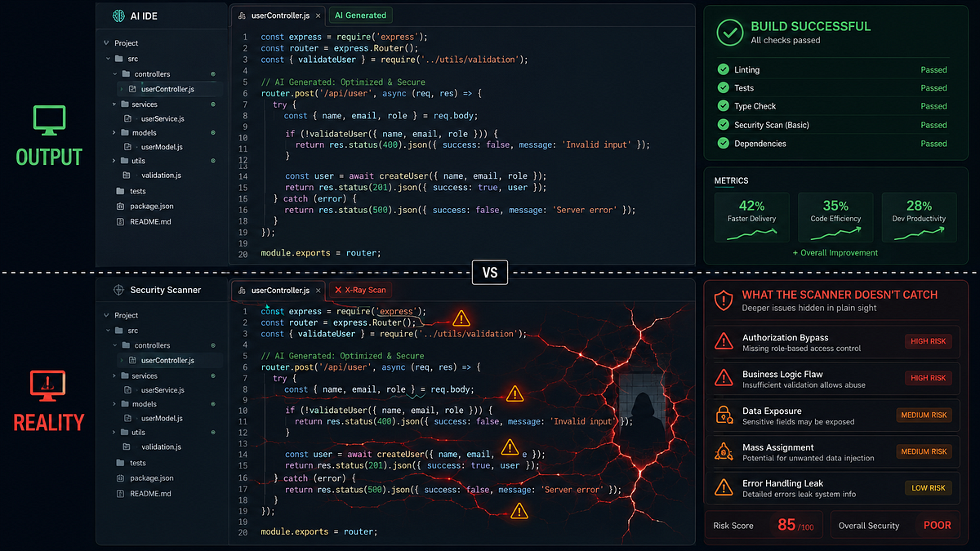This screenshot has width=980, height=551.
Task: Open package.json in the Security Scanner tree
Action: click(145, 478)
